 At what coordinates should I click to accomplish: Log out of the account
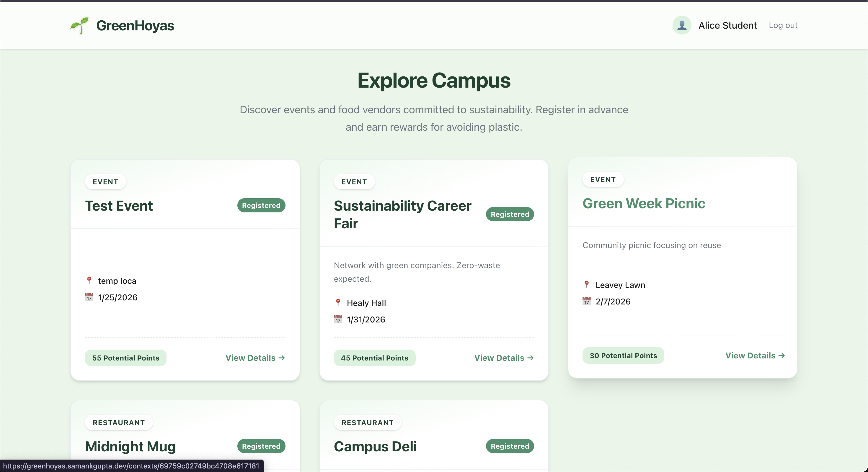click(x=783, y=25)
